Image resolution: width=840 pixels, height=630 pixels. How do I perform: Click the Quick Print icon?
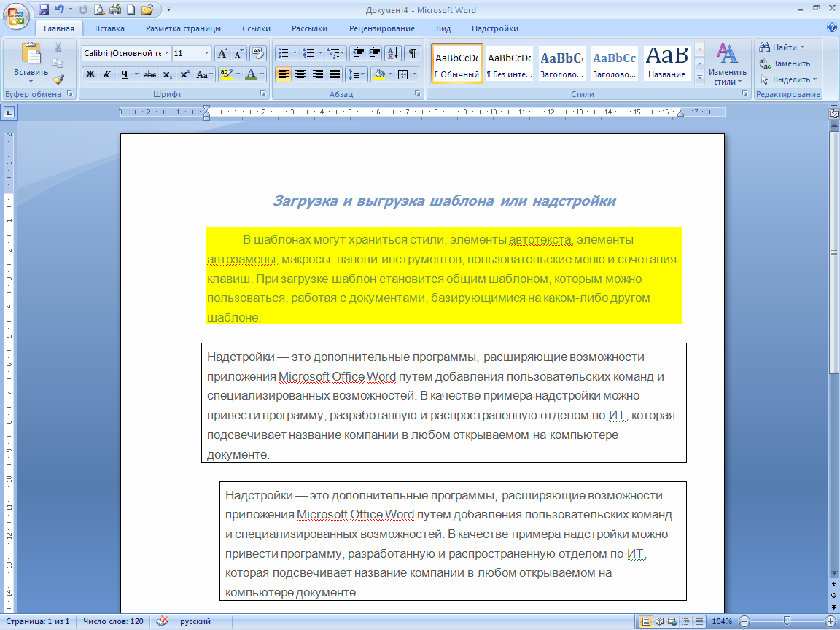[x=114, y=9]
